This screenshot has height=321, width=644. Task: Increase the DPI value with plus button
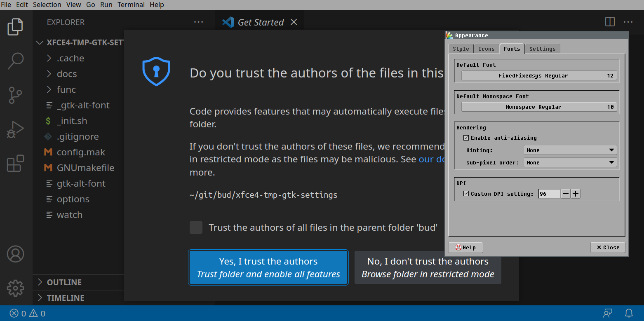pyautogui.click(x=576, y=194)
